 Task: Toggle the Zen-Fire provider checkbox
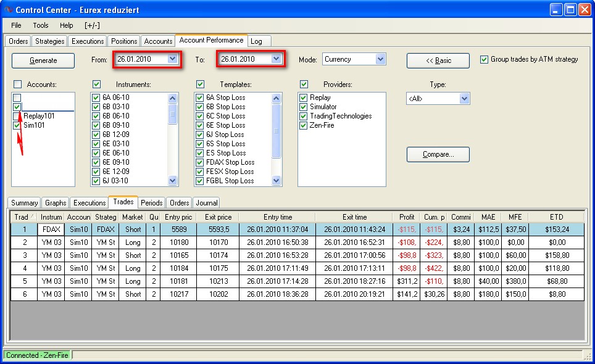(x=303, y=125)
